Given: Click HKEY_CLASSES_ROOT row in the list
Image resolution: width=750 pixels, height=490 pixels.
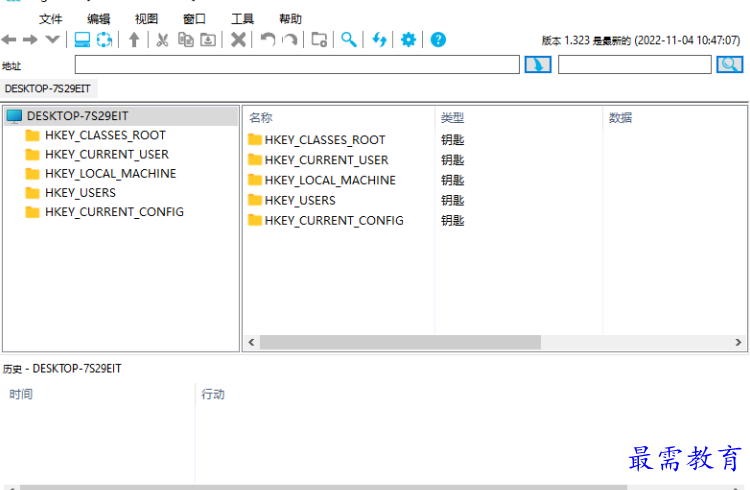Looking at the screenshot, I should coord(317,140).
